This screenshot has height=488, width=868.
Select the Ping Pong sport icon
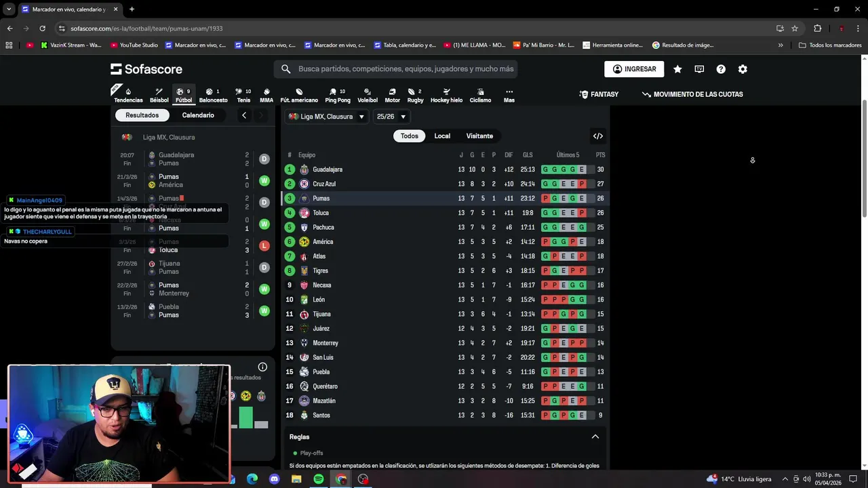[x=338, y=96]
